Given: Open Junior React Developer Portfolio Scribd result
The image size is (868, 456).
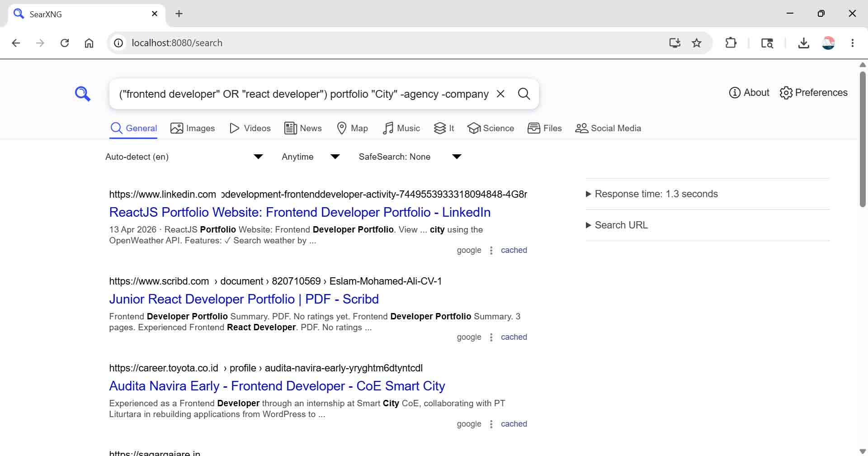Looking at the screenshot, I should 244,299.
